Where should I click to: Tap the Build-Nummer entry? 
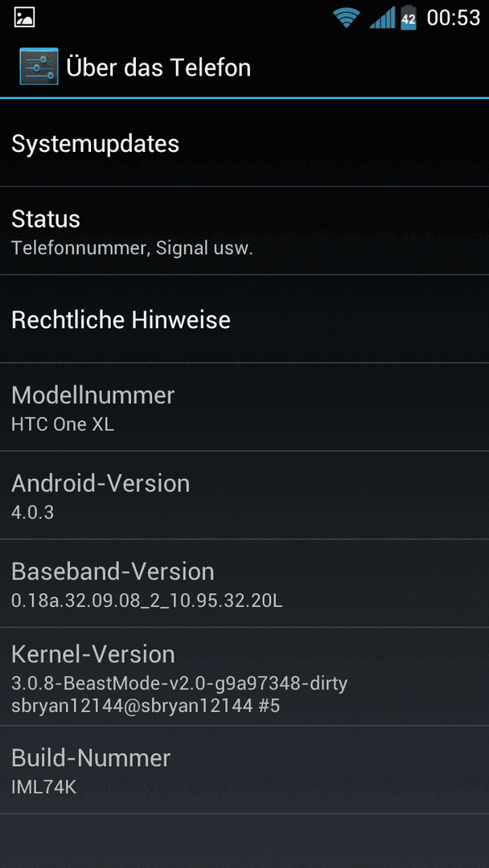click(244, 769)
